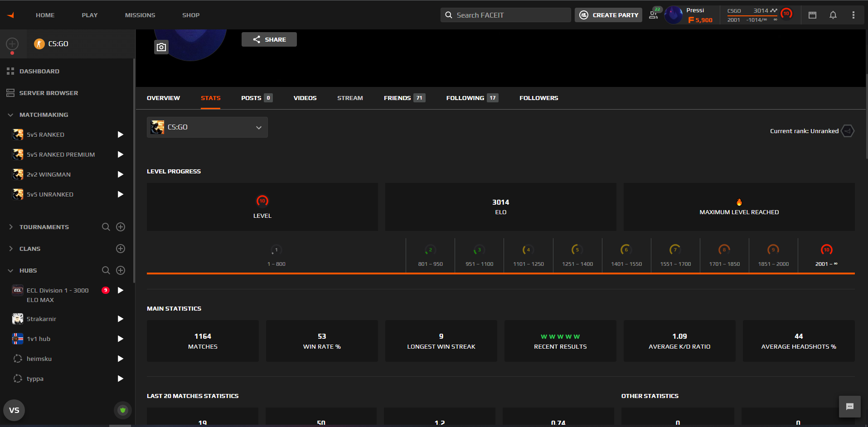Click the level 10 skill icon in Level Progress

click(262, 201)
